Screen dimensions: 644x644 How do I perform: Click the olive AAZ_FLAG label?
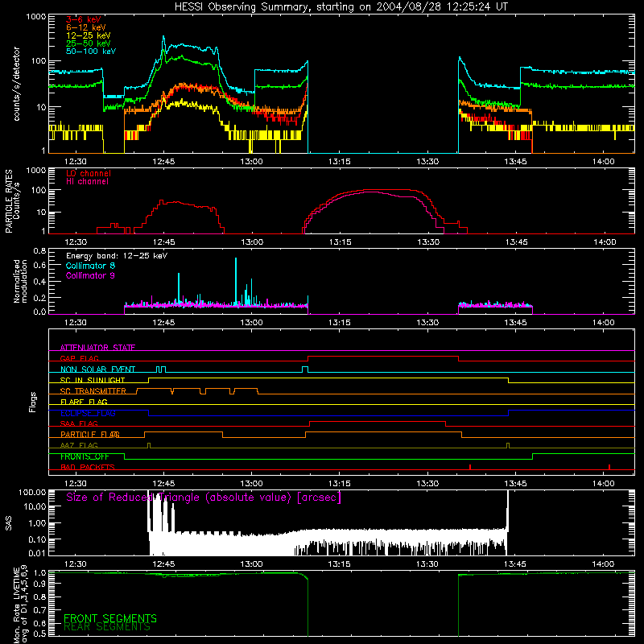(79, 445)
